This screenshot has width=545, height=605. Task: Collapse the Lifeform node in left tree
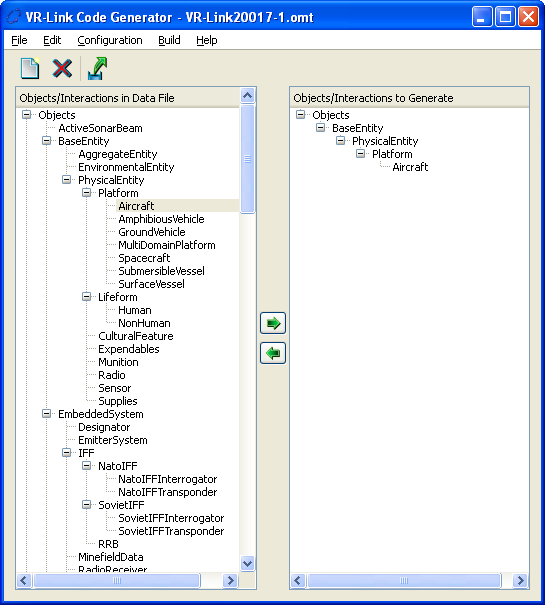coord(86,297)
